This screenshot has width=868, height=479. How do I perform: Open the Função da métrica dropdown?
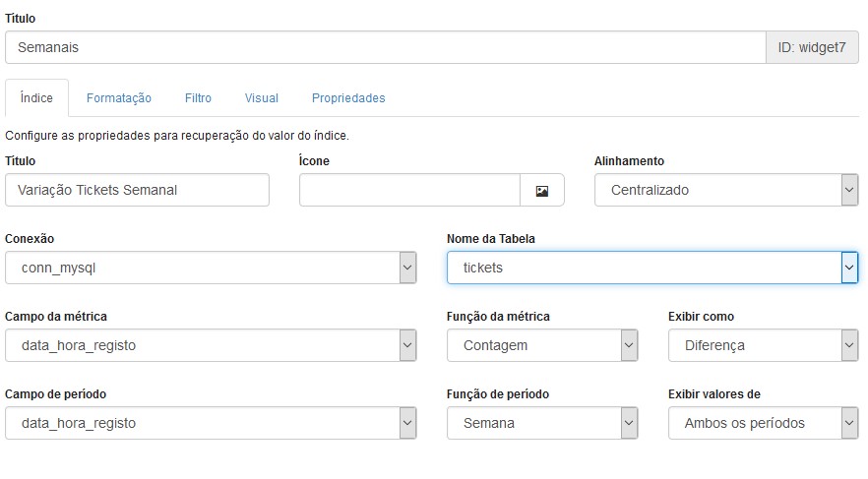542,345
